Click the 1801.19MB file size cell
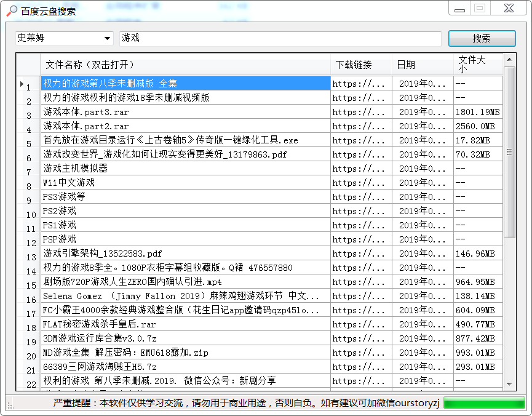532x416 pixels. point(478,112)
